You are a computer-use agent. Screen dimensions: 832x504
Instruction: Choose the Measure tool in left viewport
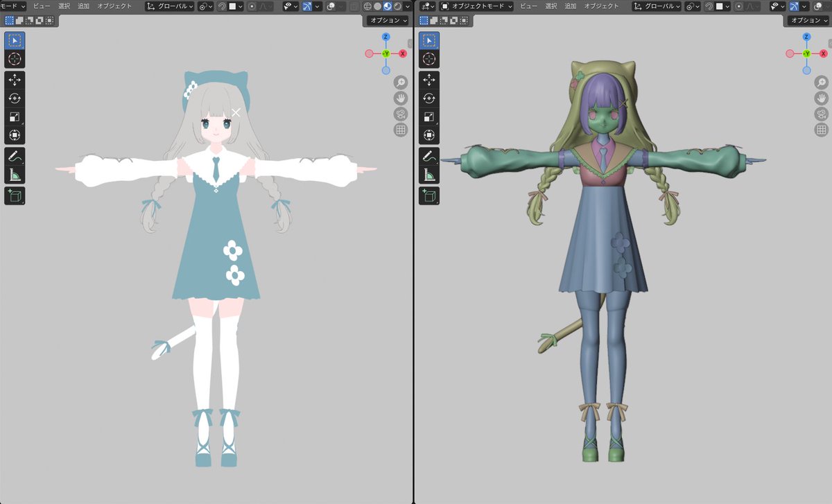click(15, 175)
